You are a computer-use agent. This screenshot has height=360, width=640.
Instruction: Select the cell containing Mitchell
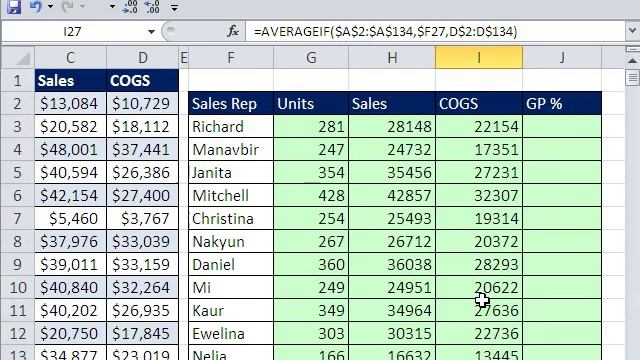click(231, 195)
